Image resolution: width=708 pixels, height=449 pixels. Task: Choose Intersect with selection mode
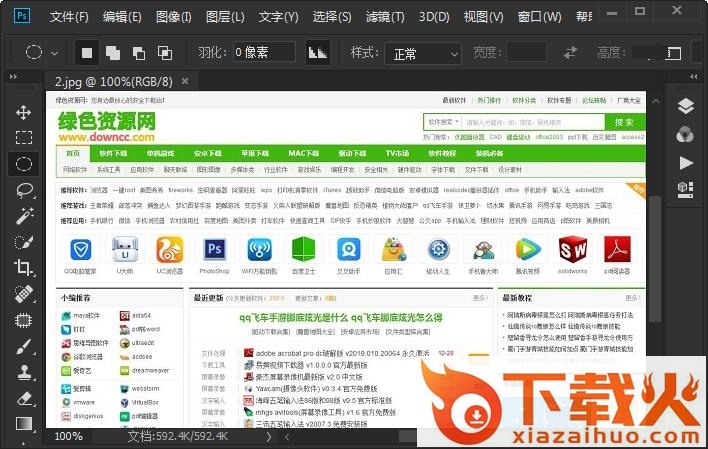[165, 53]
